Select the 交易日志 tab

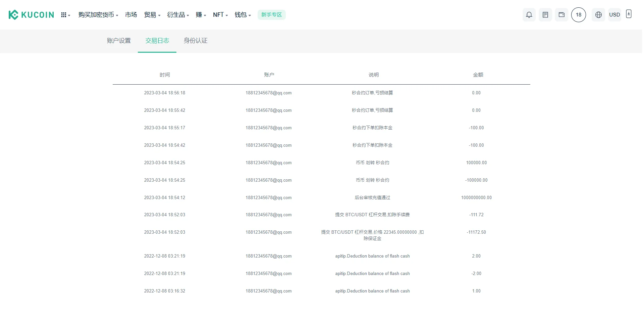coord(157,41)
